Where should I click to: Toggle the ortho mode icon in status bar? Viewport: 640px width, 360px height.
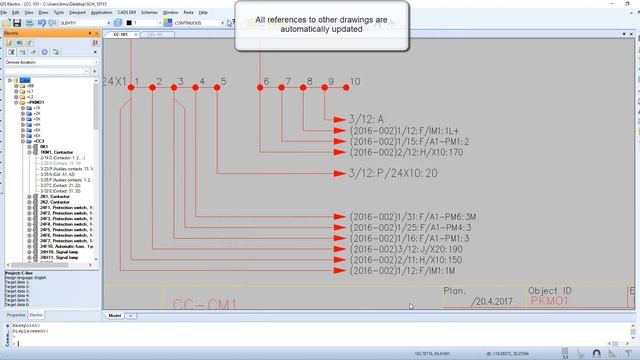(580, 353)
